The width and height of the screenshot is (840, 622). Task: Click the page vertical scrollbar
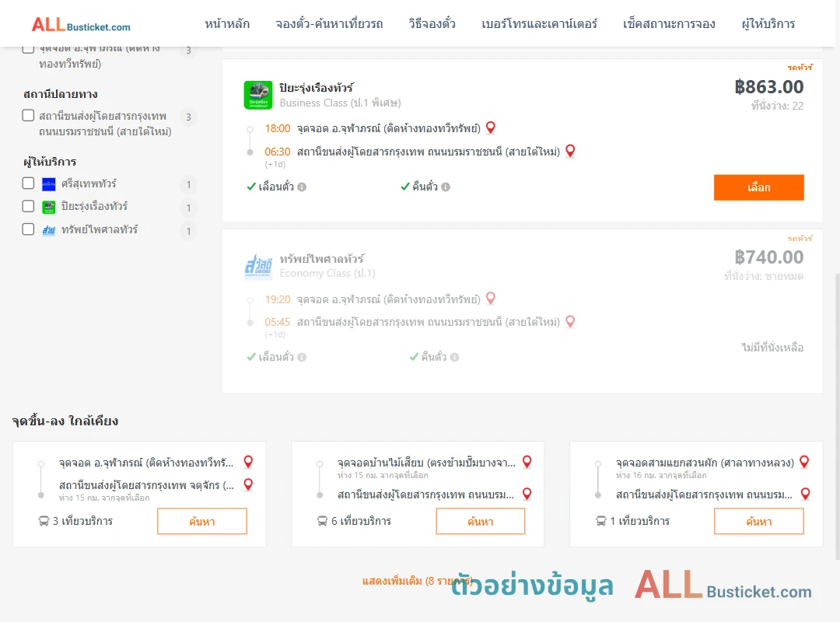[x=837, y=415]
